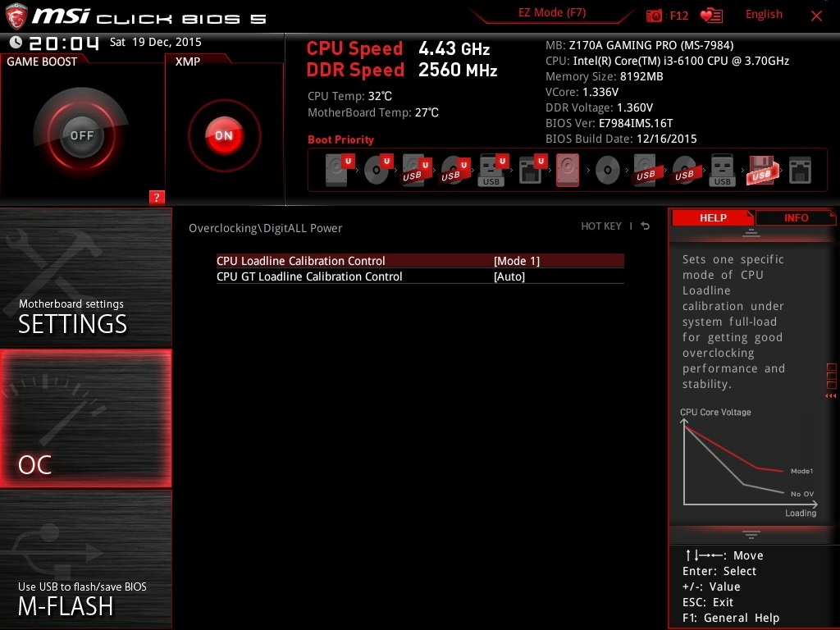Screen dimensions: 840x630
Task: Click the CPU Temp 32°C reading
Action: click(349, 97)
